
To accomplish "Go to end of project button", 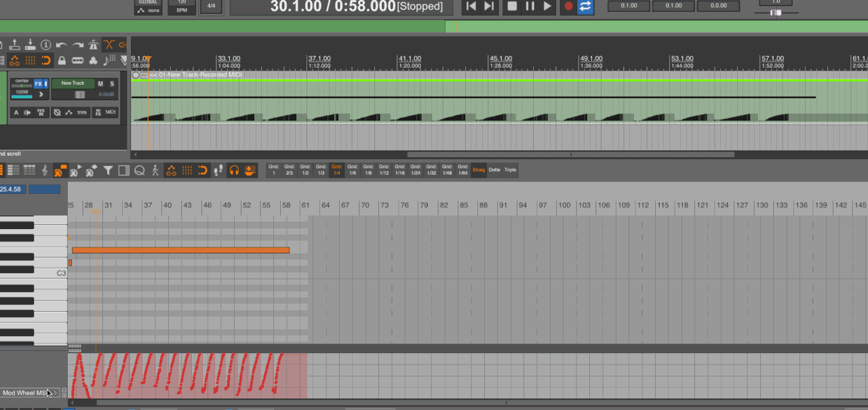I will (x=489, y=6).
